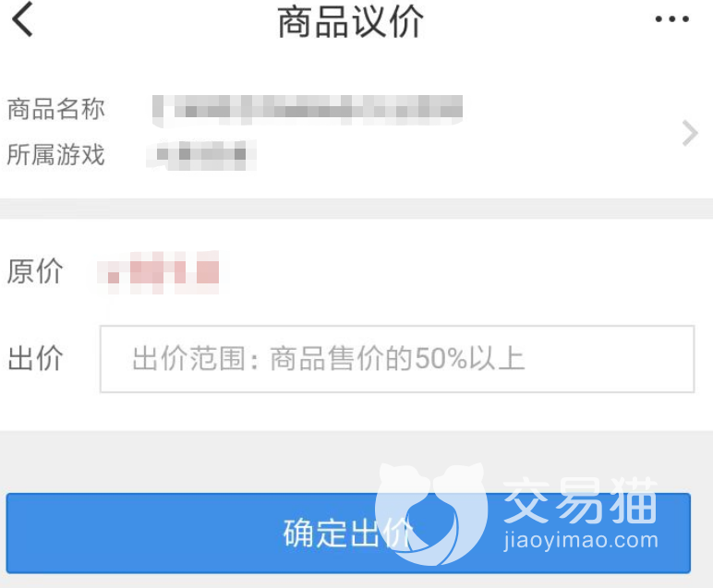Tap the 商品议价 page title
Screen dimensions: 713x588
[x=351, y=22]
